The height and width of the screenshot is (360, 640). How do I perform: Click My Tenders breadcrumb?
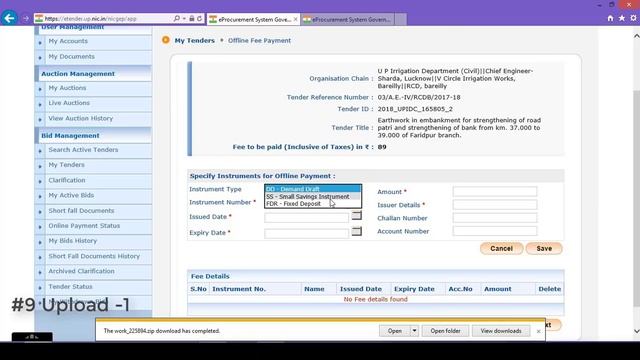pos(194,40)
